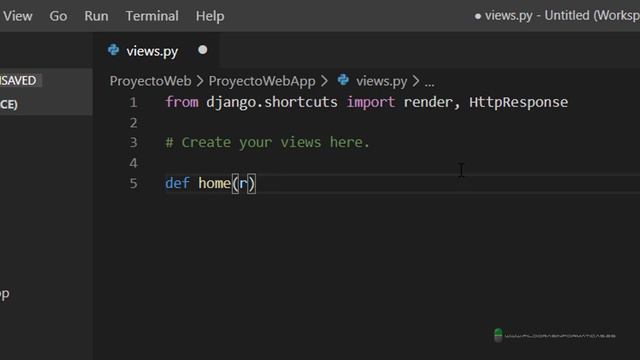Click 'HttpResponse' on line 1

(x=518, y=102)
